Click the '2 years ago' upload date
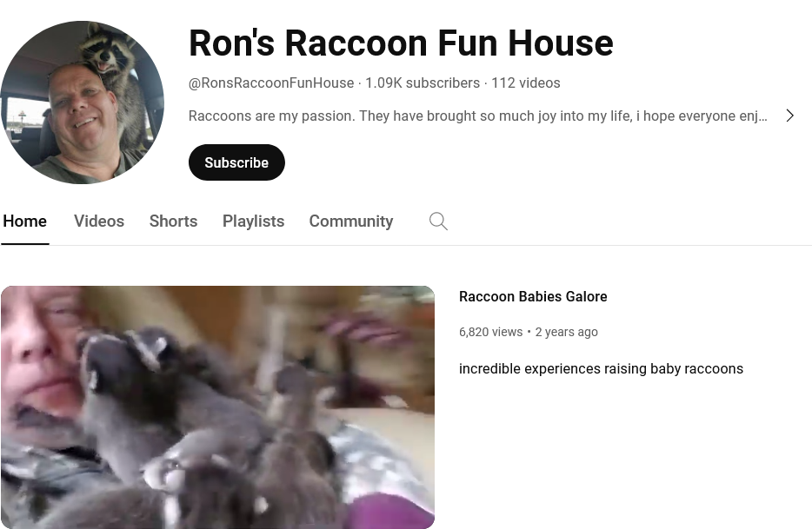This screenshot has width=812, height=529. (x=566, y=332)
